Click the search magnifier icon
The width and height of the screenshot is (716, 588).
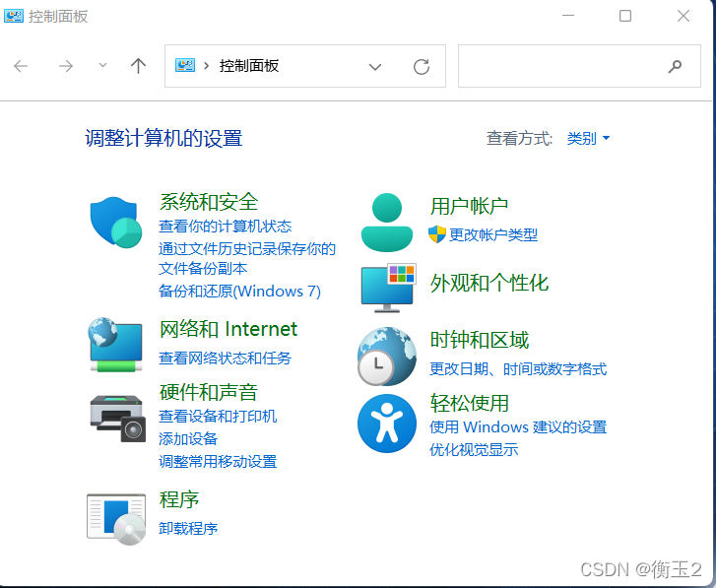pyautogui.click(x=675, y=67)
